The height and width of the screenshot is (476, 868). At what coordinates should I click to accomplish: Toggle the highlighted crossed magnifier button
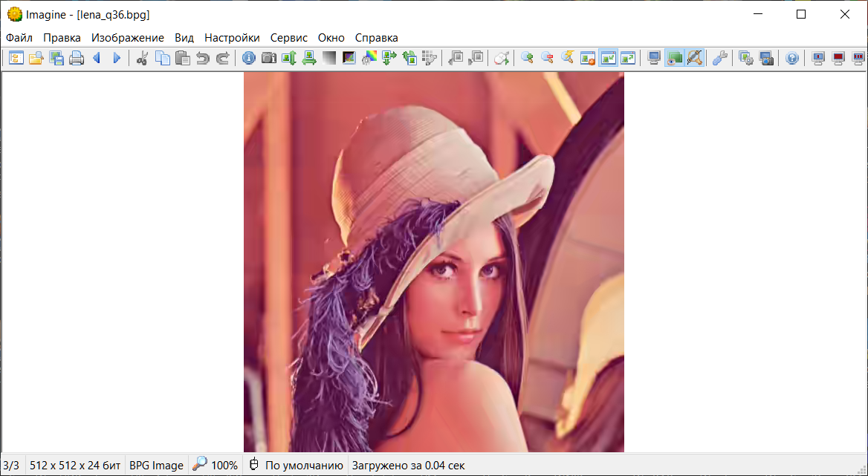[694, 57]
